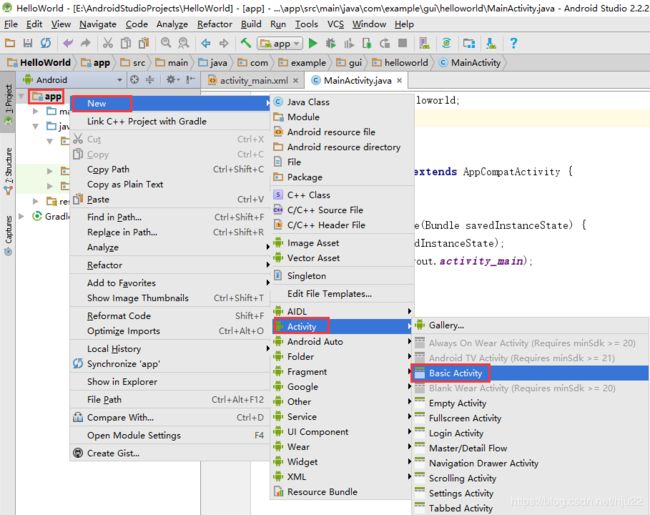
Task: Expand the Gradle Scripts tree node
Action: (22, 216)
